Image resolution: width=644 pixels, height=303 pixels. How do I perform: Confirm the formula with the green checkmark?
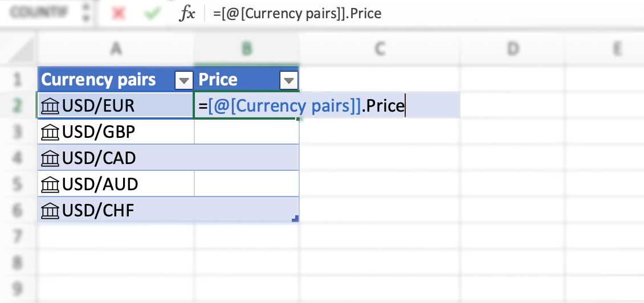click(152, 14)
